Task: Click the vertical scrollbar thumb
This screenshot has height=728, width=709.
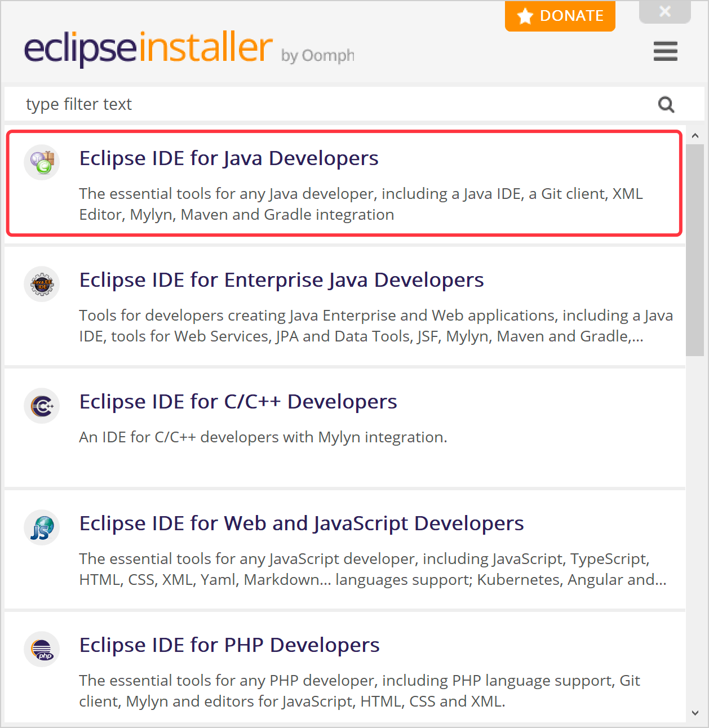Action: (x=695, y=250)
